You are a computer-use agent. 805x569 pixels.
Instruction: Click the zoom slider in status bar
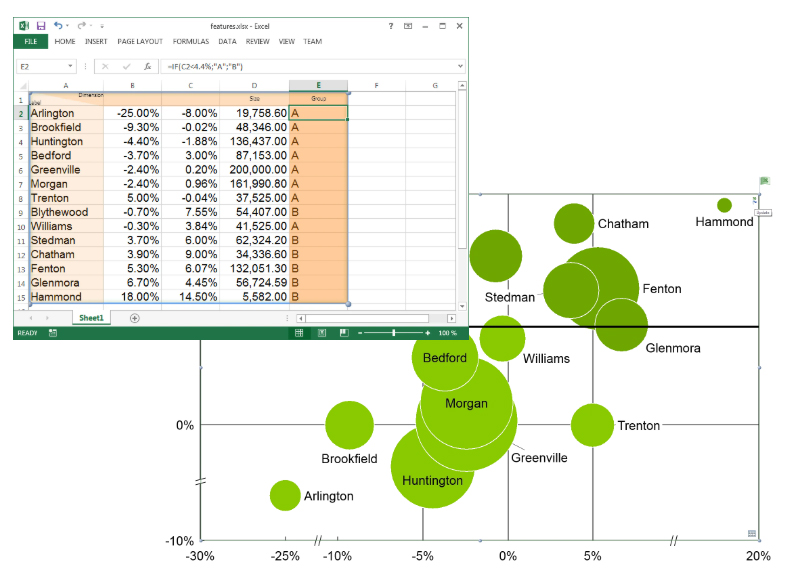pyautogui.click(x=394, y=332)
